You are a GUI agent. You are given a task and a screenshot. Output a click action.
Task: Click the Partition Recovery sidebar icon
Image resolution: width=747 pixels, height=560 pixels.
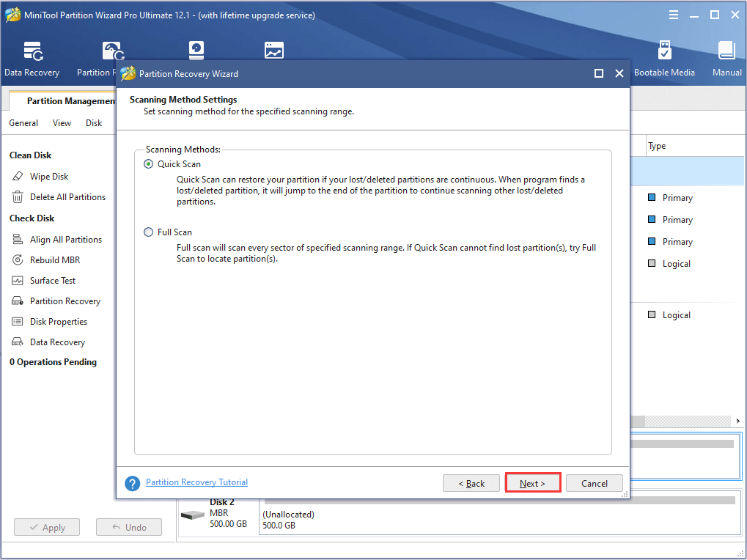(18, 301)
